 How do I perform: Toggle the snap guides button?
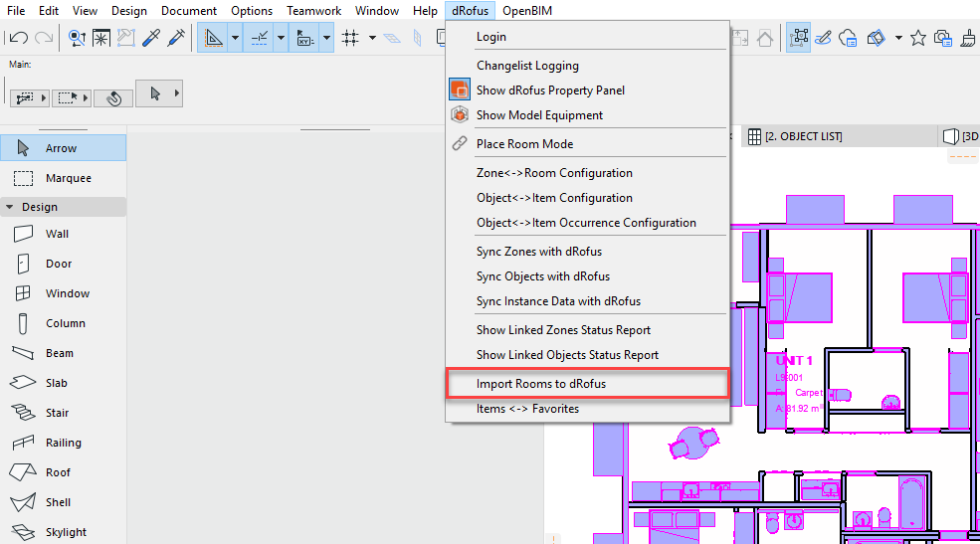[259, 38]
